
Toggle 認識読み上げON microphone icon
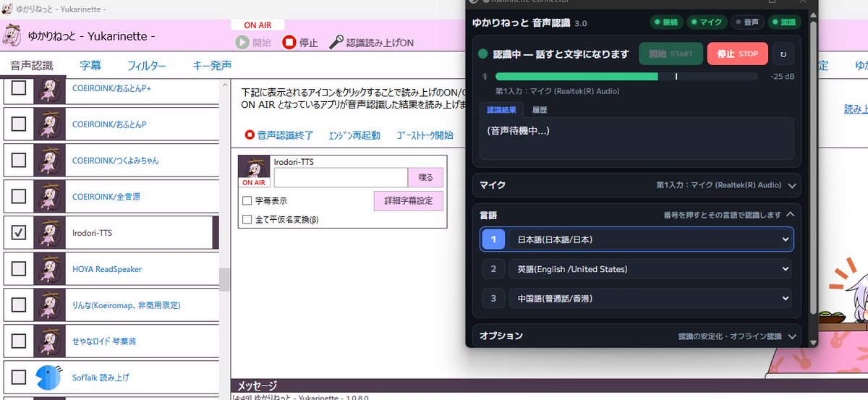336,43
